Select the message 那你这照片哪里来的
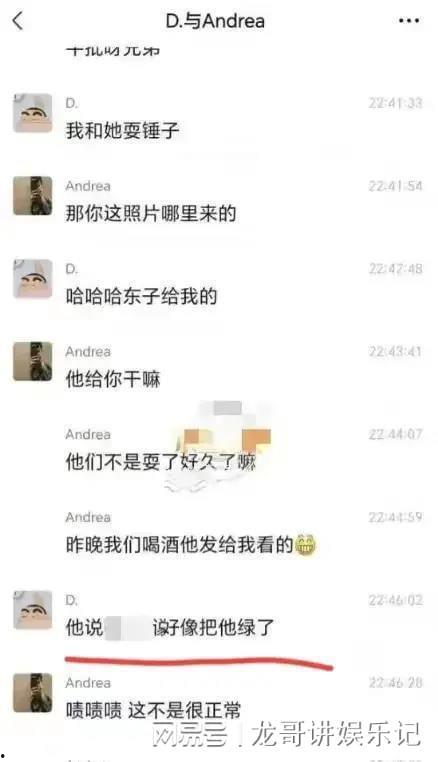 (x=151, y=213)
